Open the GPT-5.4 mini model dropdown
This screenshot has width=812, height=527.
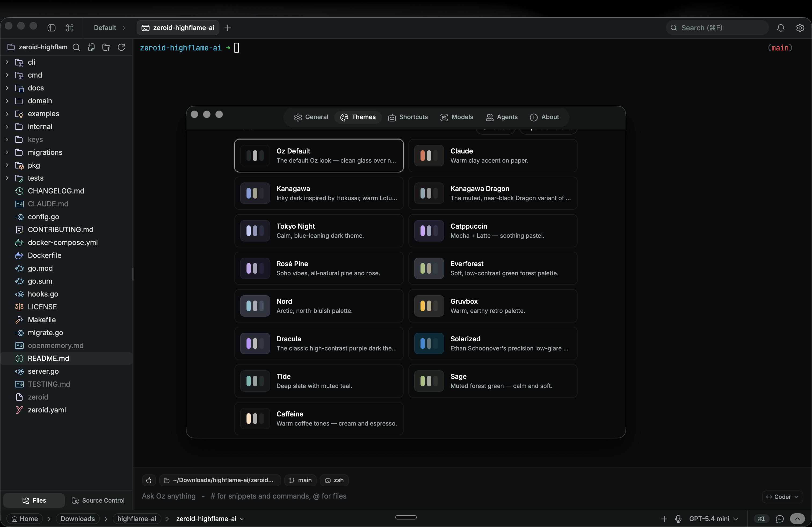tap(713, 518)
